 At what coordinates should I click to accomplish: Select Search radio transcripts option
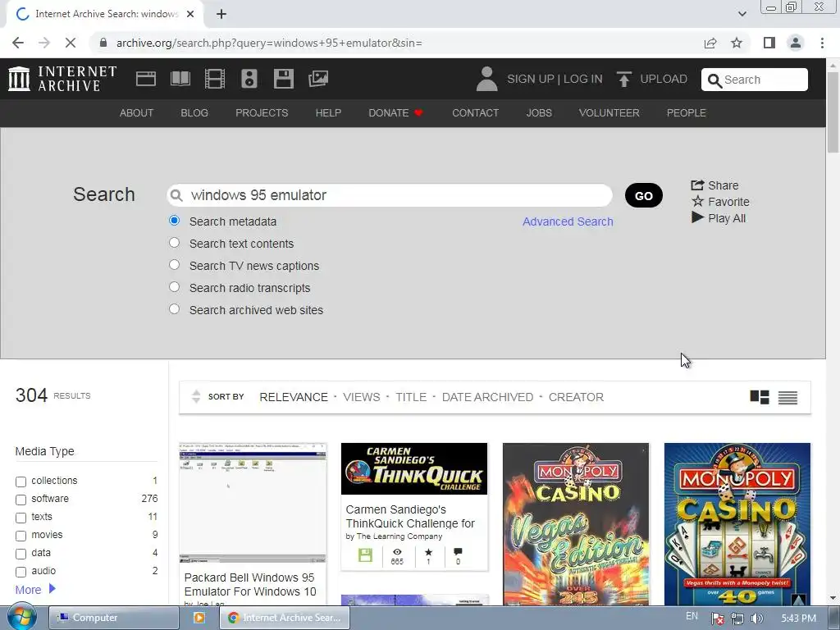[174, 287]
